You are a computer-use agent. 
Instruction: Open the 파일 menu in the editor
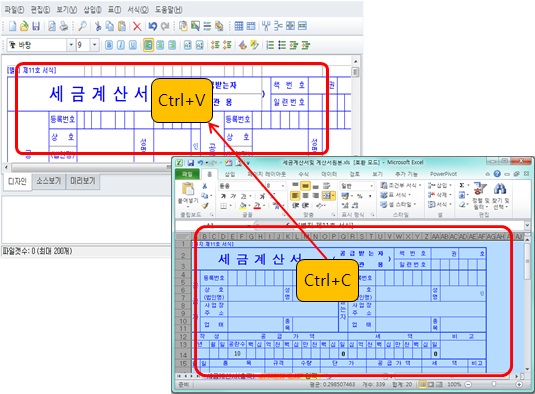pos(14,10)
